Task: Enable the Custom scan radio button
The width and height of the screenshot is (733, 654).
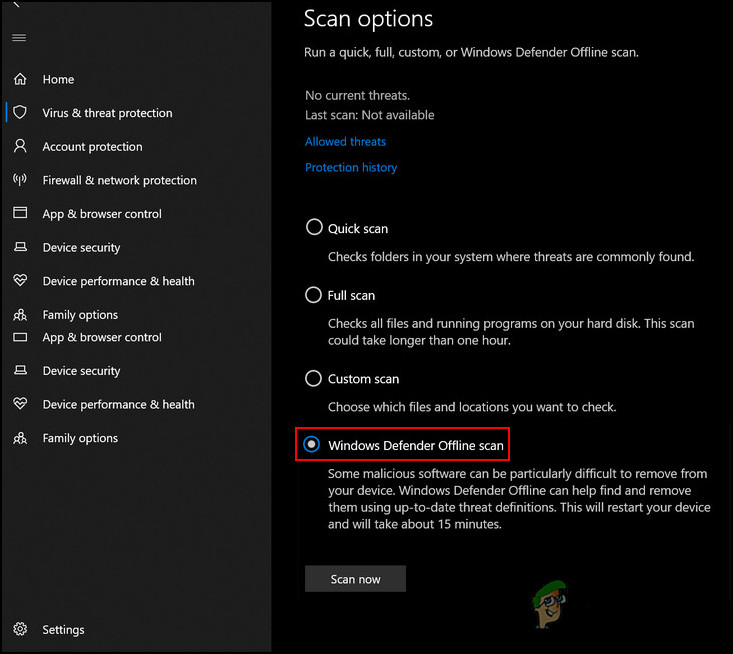Action: [314, 379]
